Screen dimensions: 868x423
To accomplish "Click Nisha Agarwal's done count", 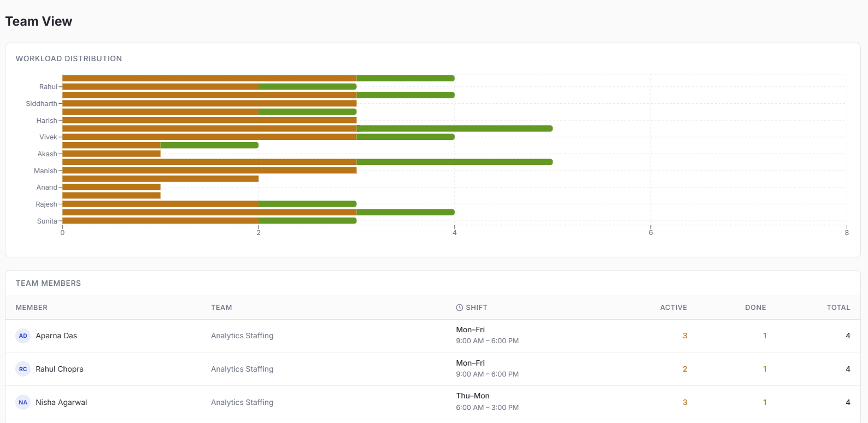I will tap(765, 402).
